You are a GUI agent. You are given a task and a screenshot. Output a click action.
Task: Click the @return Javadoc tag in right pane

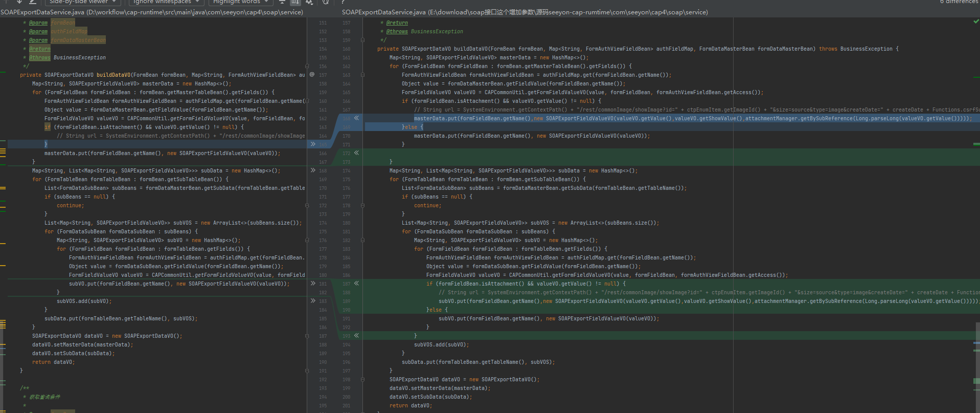tap(397, 23)
